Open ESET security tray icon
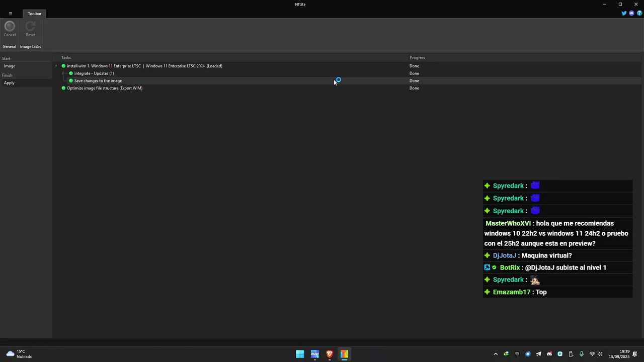Viewport: 644px width, 362px height. pyautogui.click(x=560, y=354)
